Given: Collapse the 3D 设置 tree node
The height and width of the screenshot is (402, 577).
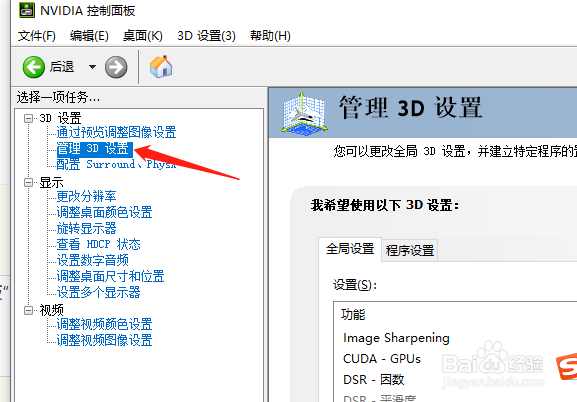Looking at the screenshot, I should [28, 119].
